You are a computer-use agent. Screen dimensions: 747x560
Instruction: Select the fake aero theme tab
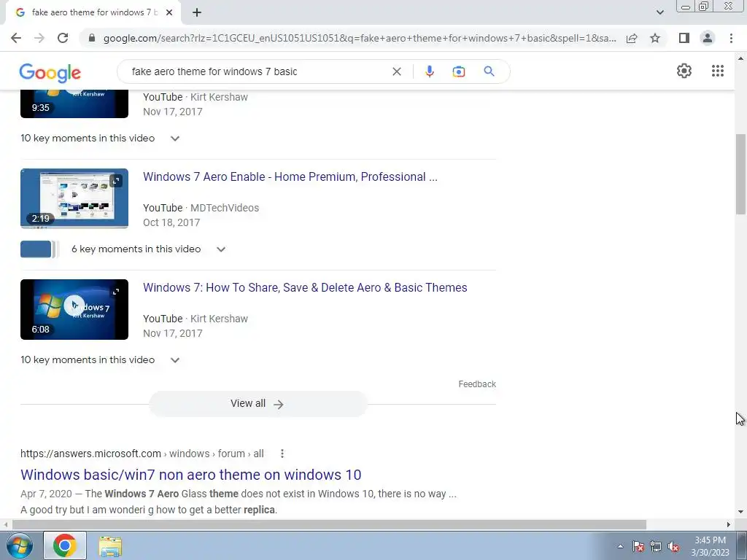coord(93,12)
